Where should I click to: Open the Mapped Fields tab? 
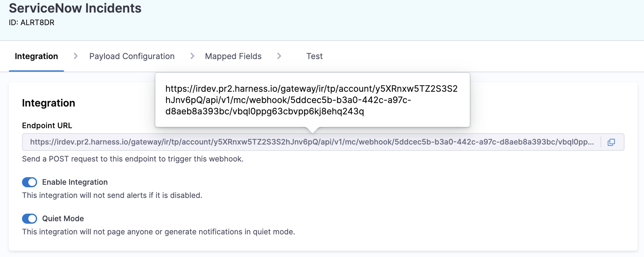233,56
